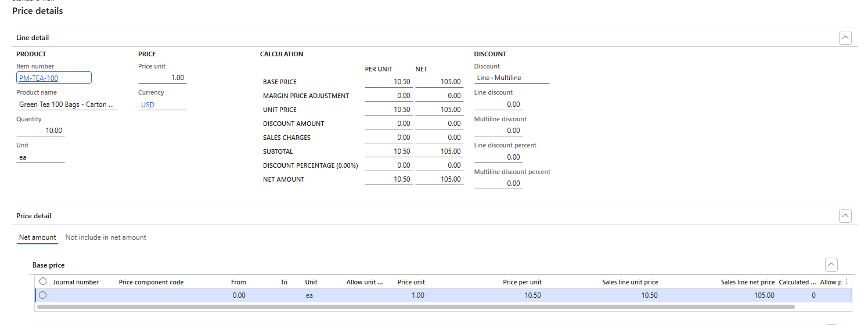This screenshot has width=868, height=325.
Task: Open the USD currency link
Action: (147, 105)
